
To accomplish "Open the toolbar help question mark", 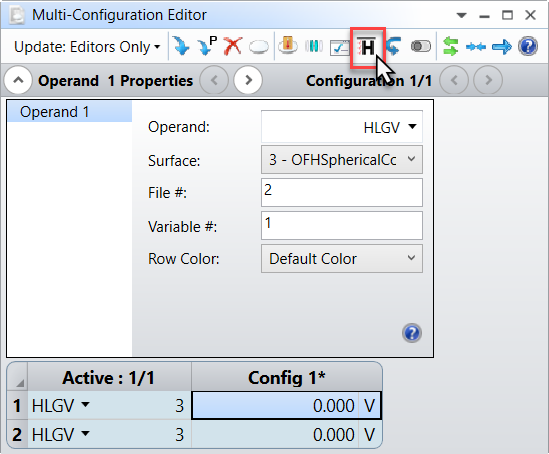I will coord(528,46).
